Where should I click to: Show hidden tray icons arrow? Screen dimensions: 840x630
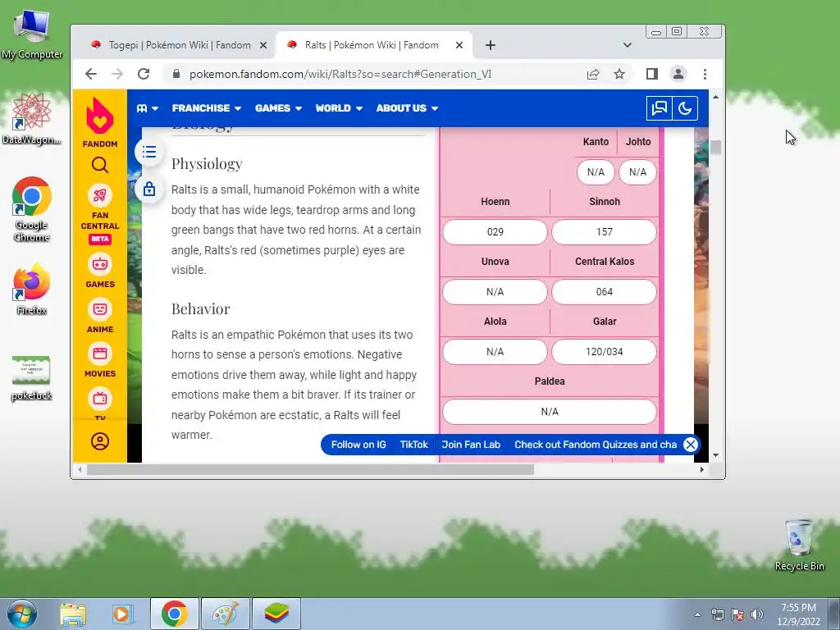pyautogui.click(x=697, y=614)
